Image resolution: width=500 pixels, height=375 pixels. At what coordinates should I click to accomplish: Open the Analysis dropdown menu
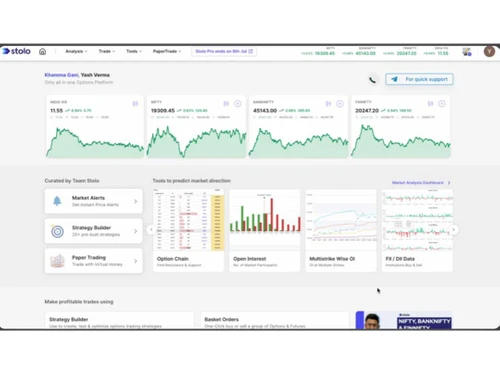(x=76, y=51)
